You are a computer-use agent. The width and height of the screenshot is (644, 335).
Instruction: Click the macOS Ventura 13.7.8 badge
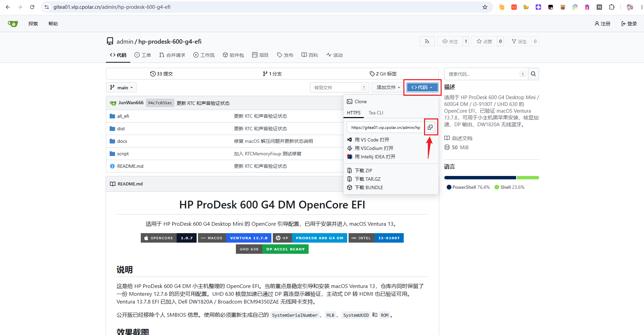click(x=235, y=238)
